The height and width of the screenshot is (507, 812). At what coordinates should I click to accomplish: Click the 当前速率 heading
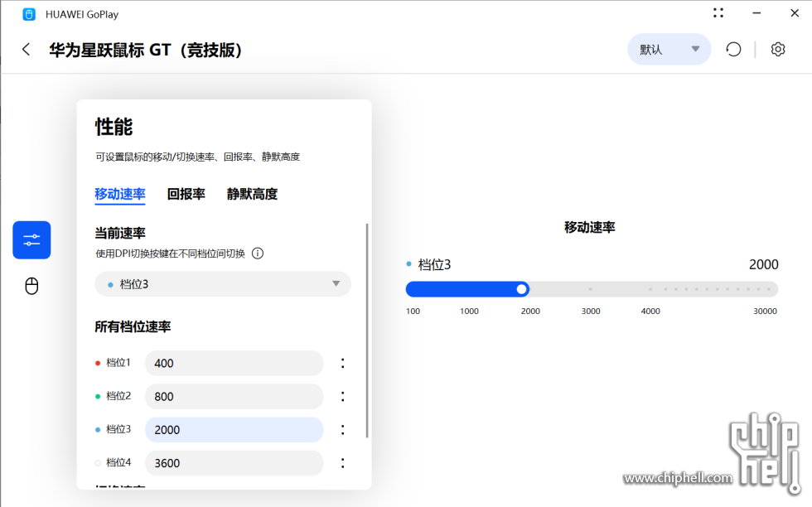120,233
